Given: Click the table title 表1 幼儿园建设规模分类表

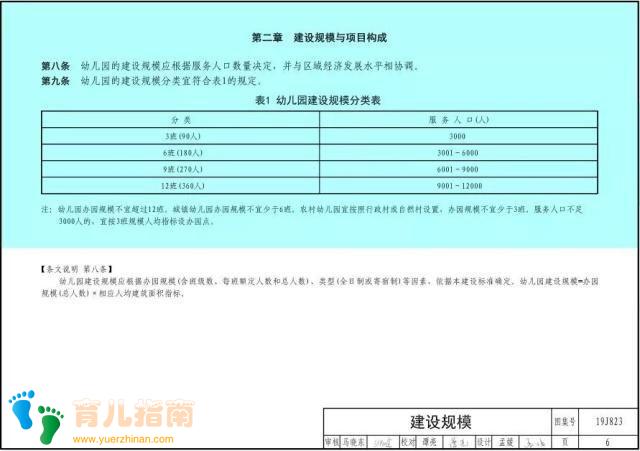Looking at the screenshot, I should click(x=318, y=101).
